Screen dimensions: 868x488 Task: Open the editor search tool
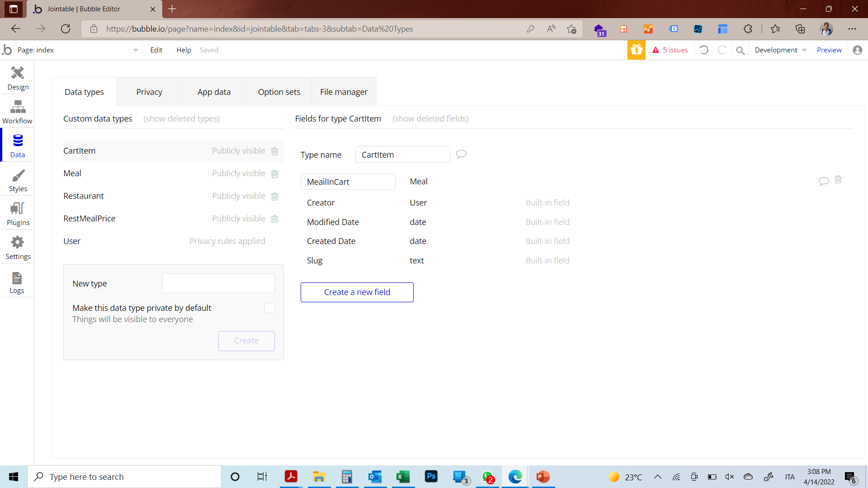pyautogui.click(x=740, y=50)
